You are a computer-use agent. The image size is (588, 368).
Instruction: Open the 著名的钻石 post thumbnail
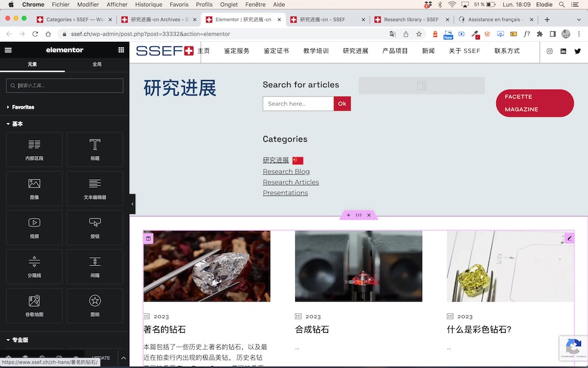click(x=207, y=266)
